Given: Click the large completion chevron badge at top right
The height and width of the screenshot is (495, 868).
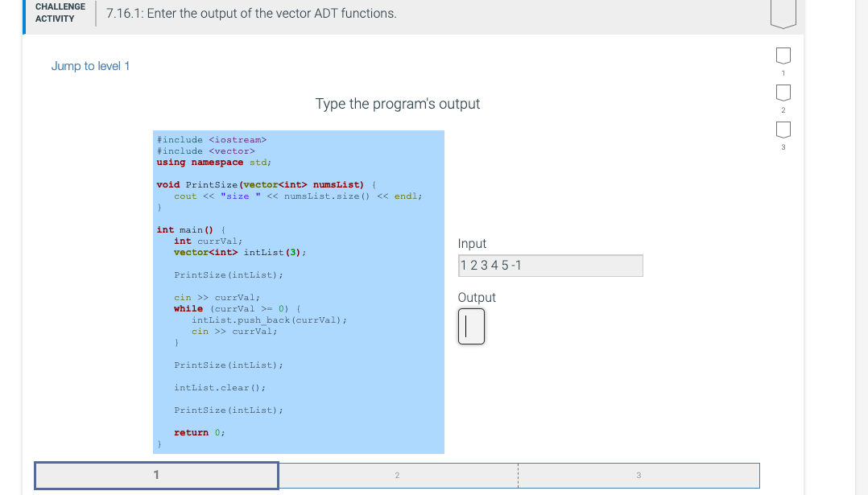Looking at the screenshot, I should point(782,12).
